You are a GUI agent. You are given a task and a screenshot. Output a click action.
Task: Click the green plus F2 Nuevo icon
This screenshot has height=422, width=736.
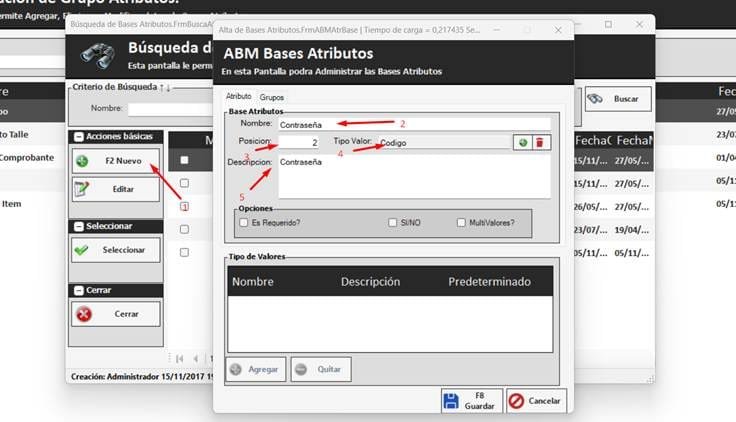click(x=82, y=161)
